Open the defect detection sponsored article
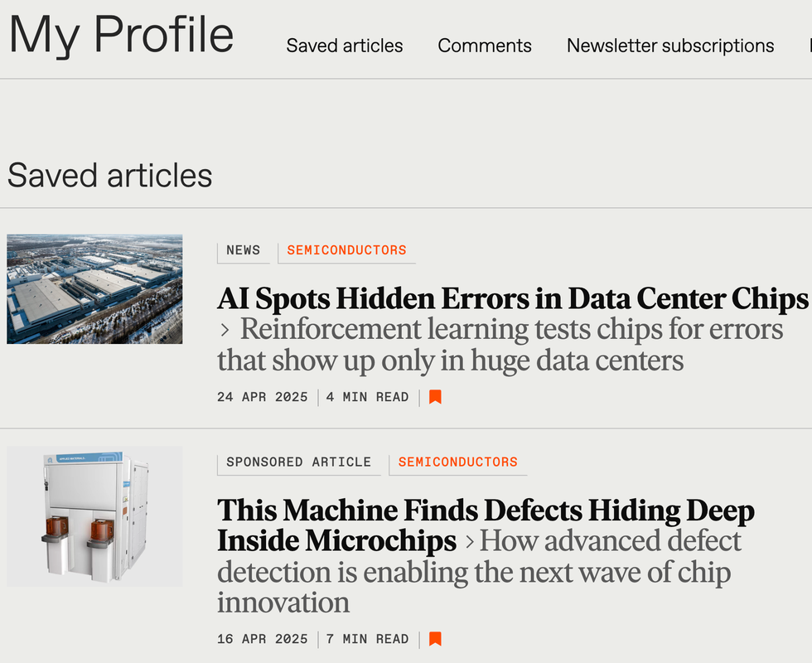 pos(485,511)
